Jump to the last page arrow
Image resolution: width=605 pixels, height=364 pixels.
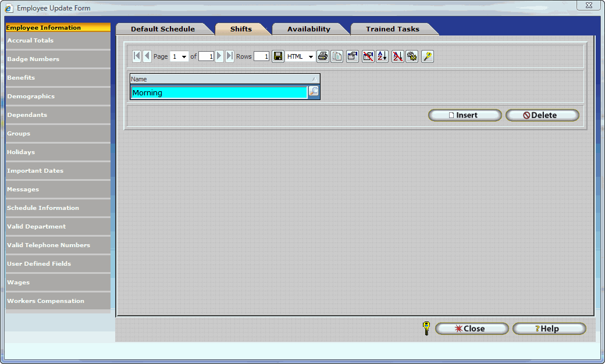pos(230,56)
